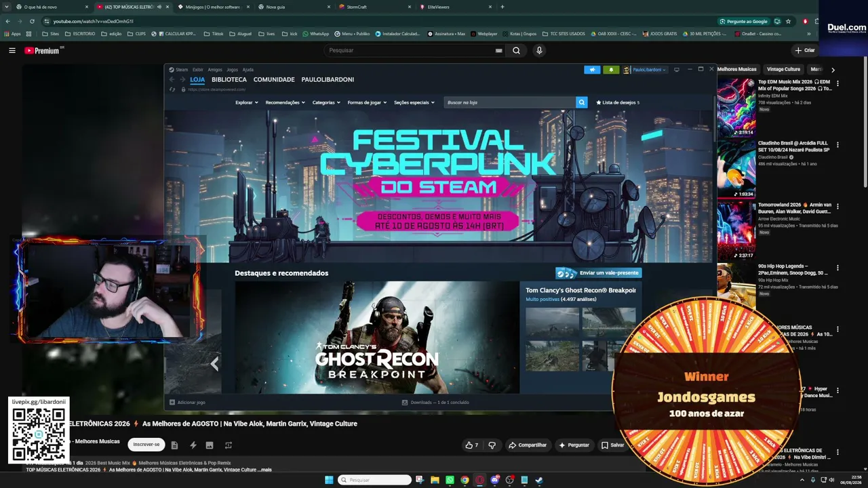Open new Chrome tab with plus button

point(502,7)
